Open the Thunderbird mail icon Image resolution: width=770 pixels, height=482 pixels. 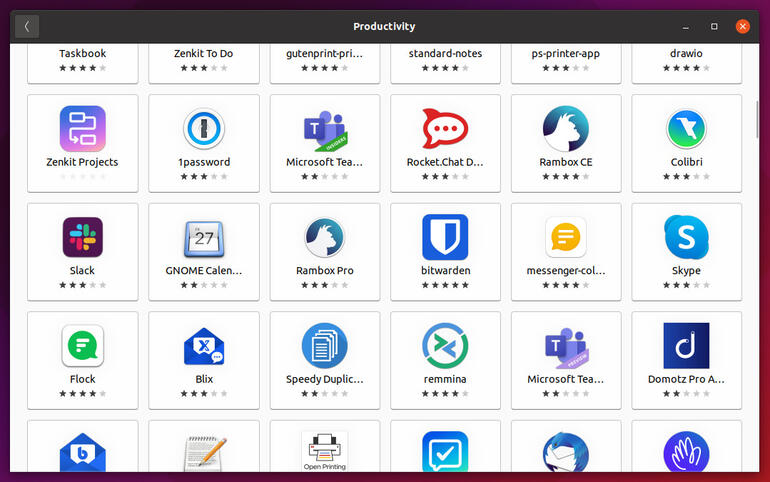(566, 452)
